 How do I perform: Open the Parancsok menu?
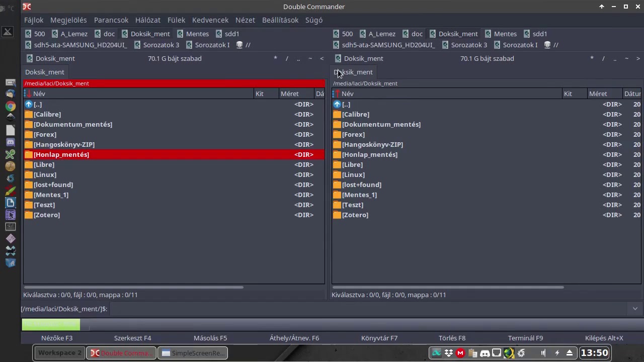111,20
